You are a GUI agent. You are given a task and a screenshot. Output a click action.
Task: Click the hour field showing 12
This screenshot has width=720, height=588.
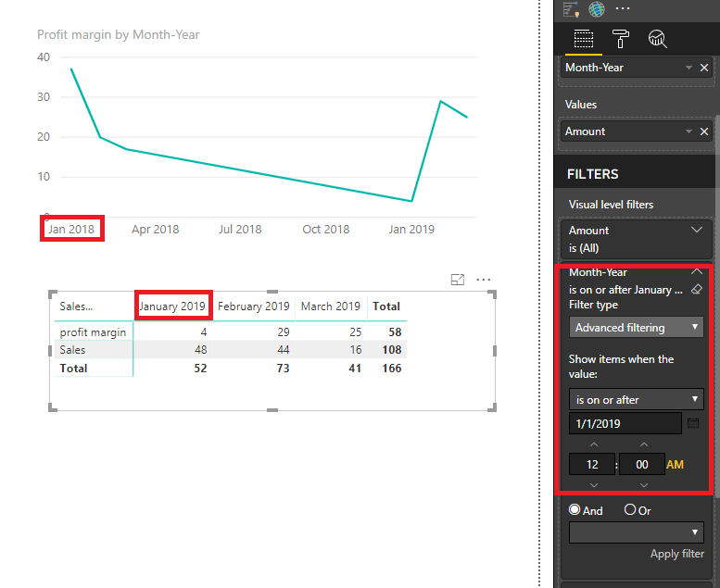pos(592,464)
